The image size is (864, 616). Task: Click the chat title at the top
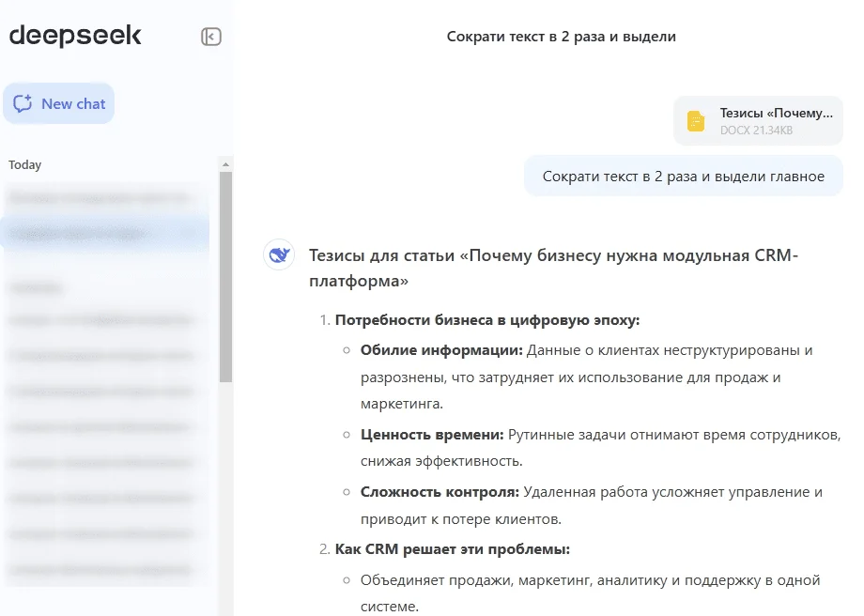[561, 37]
